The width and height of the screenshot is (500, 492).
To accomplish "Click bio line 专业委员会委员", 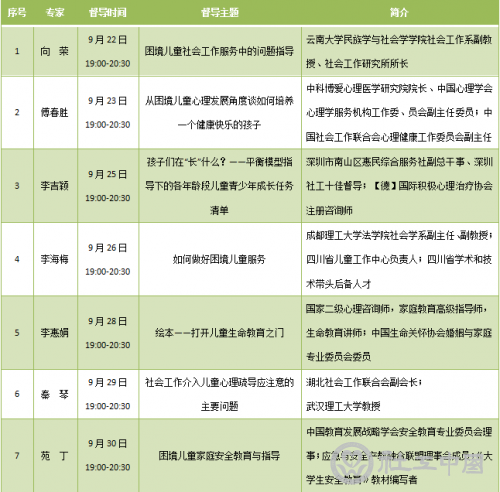I will 338,357.
